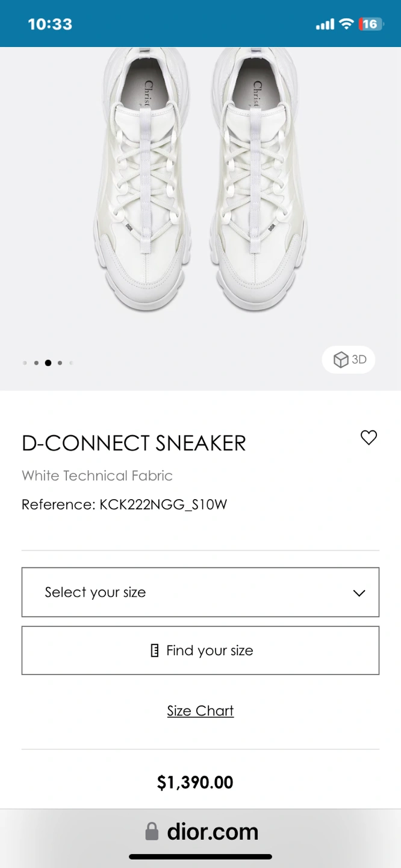401x868 pixels.
Task: Show the last carousel image dot
Action: coord(71,363)
